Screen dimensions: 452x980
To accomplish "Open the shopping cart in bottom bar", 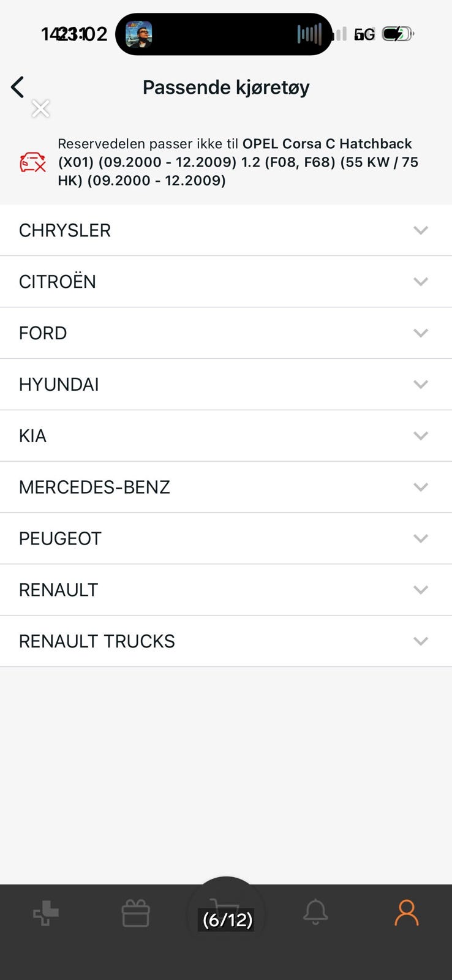I will coord(225,913).
